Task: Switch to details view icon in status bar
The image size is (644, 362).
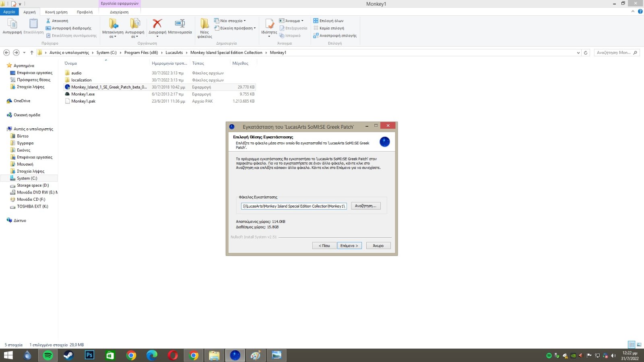Action: (632, 345)
